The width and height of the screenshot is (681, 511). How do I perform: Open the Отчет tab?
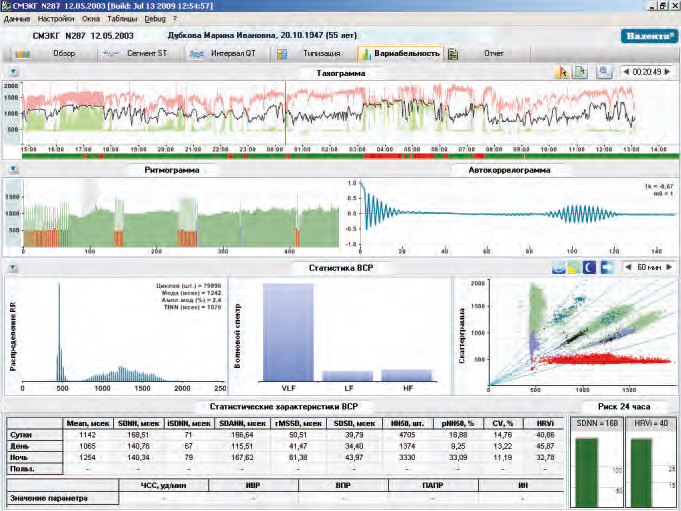coord(493,53)
